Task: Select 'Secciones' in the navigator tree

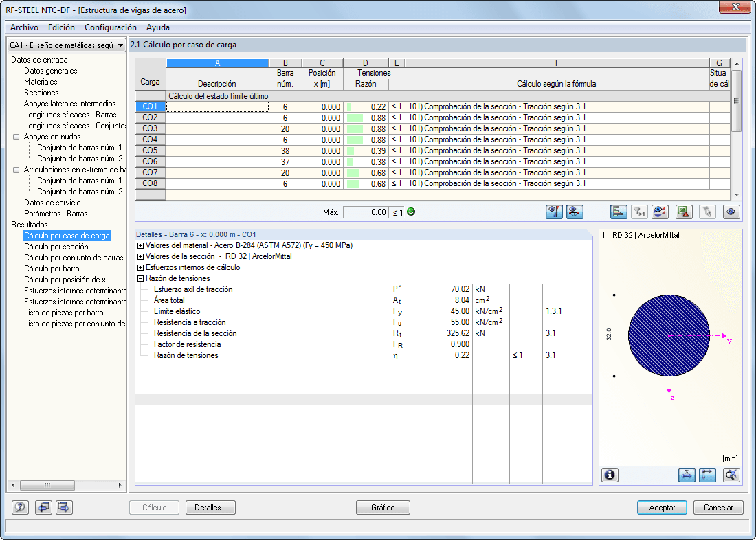Action: [x=41, y=93]
